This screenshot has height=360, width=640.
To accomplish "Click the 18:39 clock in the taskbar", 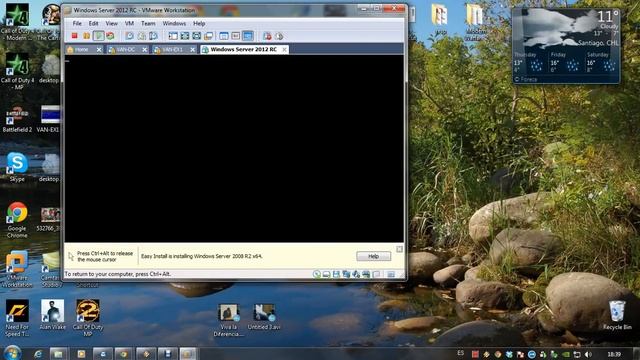I will (x=614, y=354).
